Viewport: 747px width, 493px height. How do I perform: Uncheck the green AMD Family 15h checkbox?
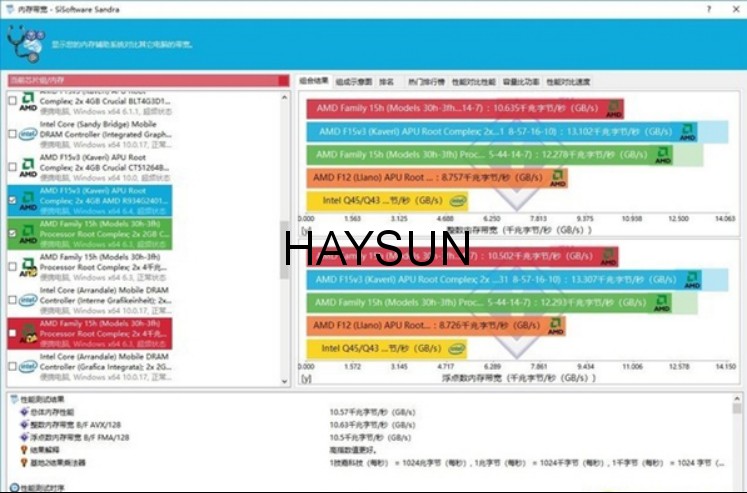(13, 233)
